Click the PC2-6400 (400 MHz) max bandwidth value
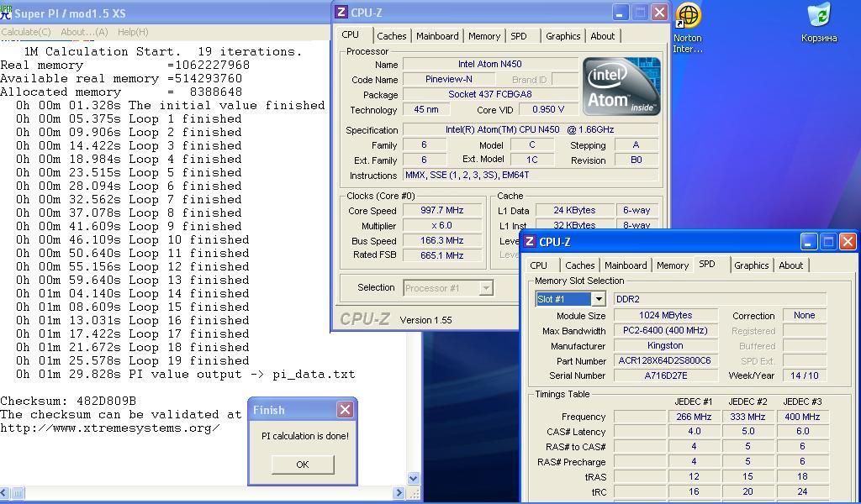Viewport: 861px width, 504px height. 666,330
